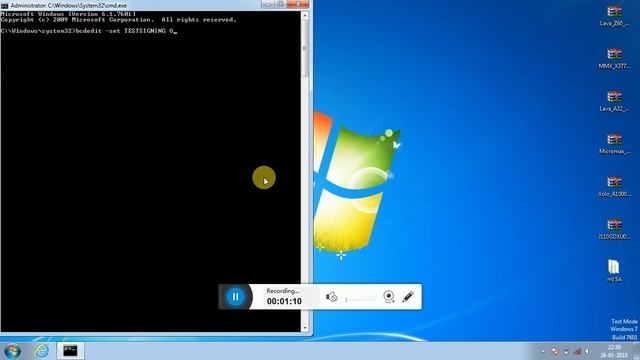
Task: Select the folder icon at bottom of desktop
Action: [614, 271]
